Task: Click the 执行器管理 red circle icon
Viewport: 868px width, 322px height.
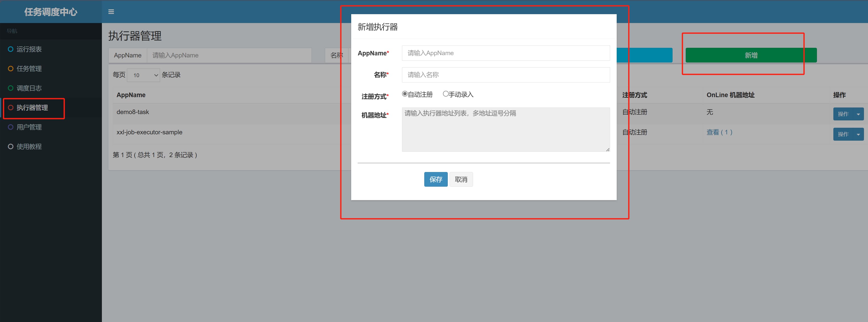Action: click(10, 108)
